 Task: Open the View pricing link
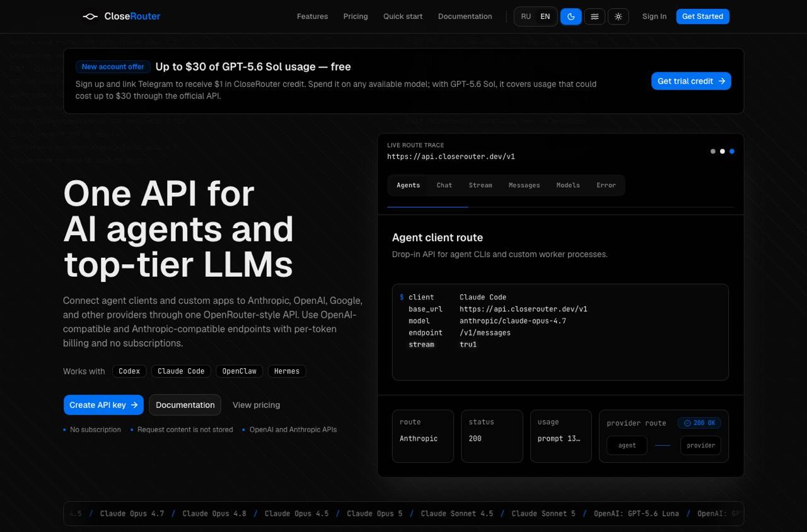coord(256,405)
